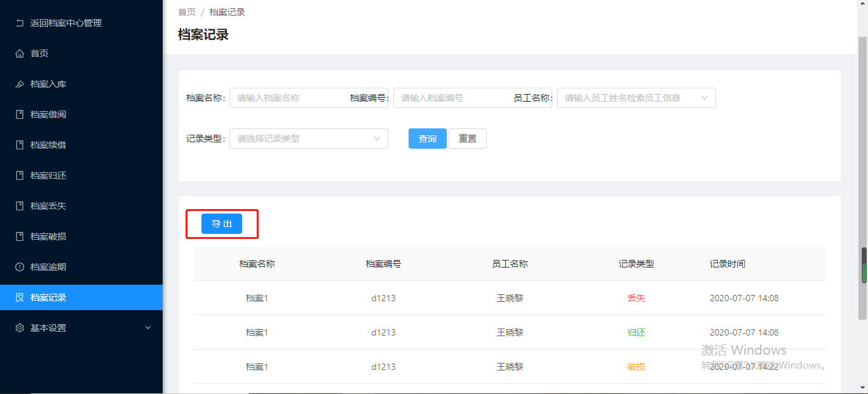Click the 请选择记录类型 select field
Screen dimensions: 868x394
309,139
